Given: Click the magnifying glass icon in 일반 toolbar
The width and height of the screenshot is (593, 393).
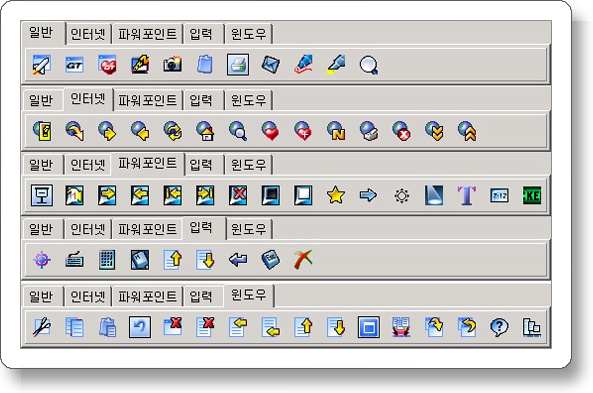Looking at the screenshot, I should (369, 65).
